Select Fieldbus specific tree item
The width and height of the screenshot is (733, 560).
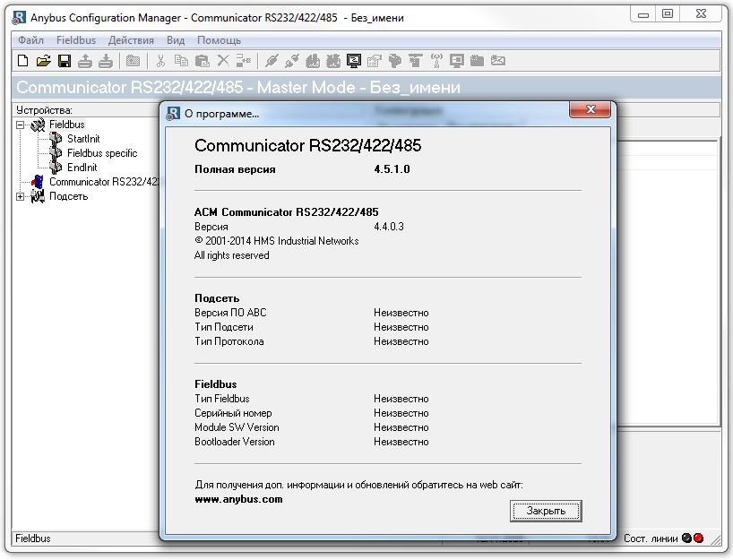101,153
